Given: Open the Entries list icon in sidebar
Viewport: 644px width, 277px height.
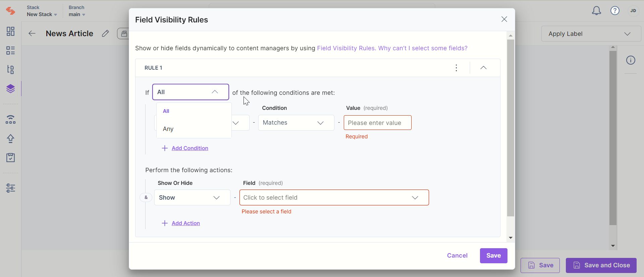Looking at the screenshot, I should pos(10,51).
